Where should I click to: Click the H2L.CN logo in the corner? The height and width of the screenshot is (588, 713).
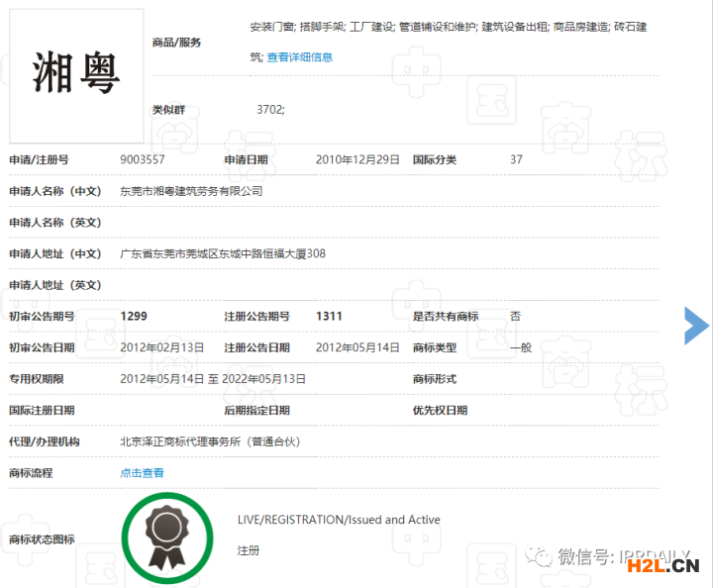[x=669, y=566]
